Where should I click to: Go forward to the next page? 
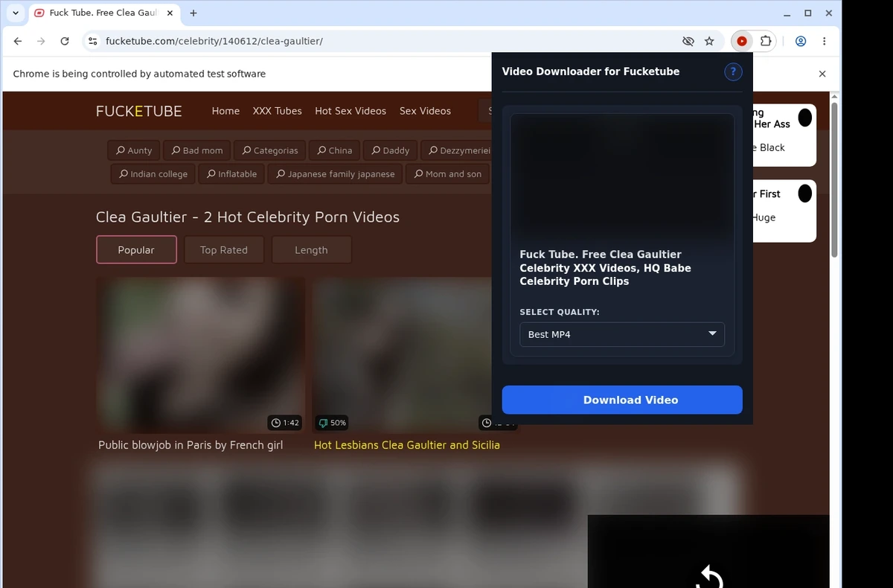pyautogui.click(x=41, y=41)
